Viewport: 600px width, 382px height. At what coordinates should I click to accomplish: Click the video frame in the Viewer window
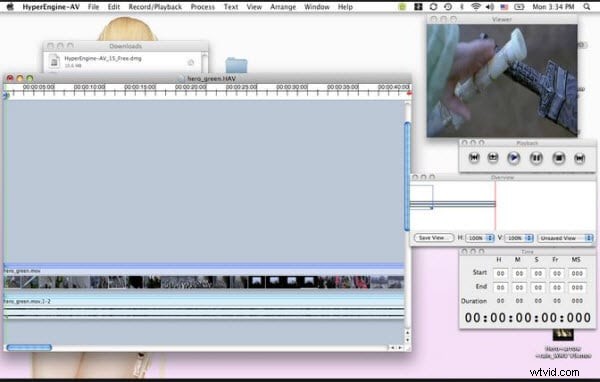pyautogui.click(x=502, y=81)
